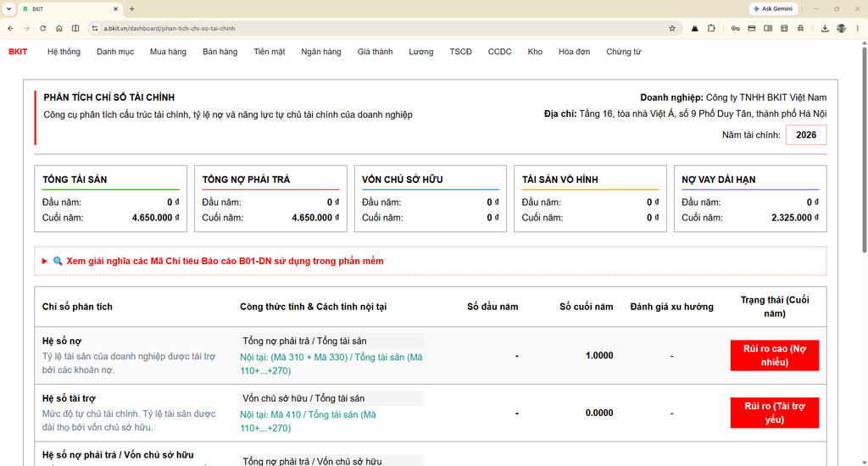
Task: Click the 0.0000 value in Số cuối năm
Action: [599, 413]
